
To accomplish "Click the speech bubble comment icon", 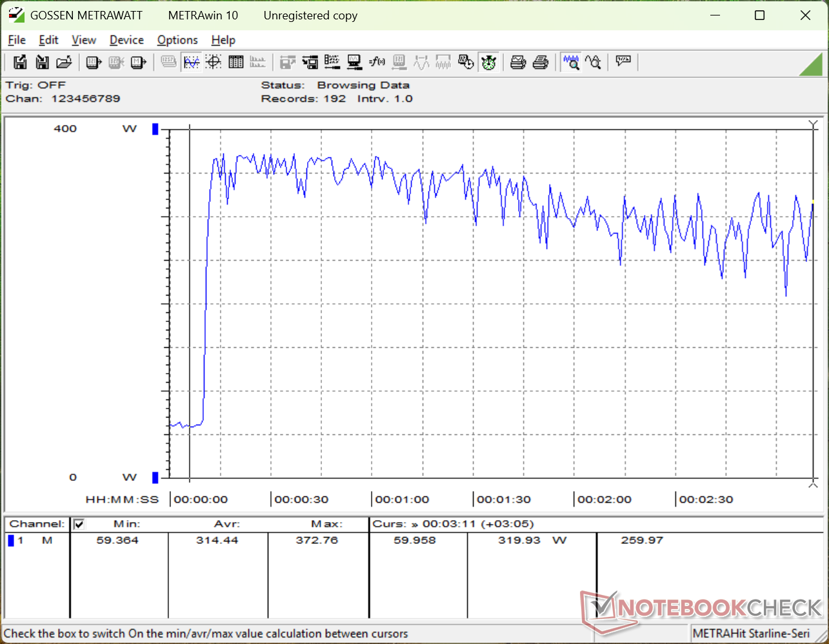I will pyautogui.click(x=623, y=61).
